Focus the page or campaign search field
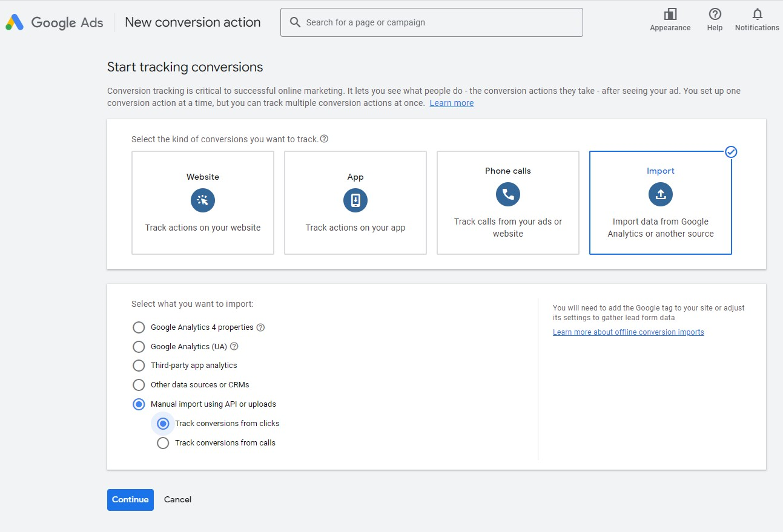The height and width of the screenshot is (532, 783). 431,22
